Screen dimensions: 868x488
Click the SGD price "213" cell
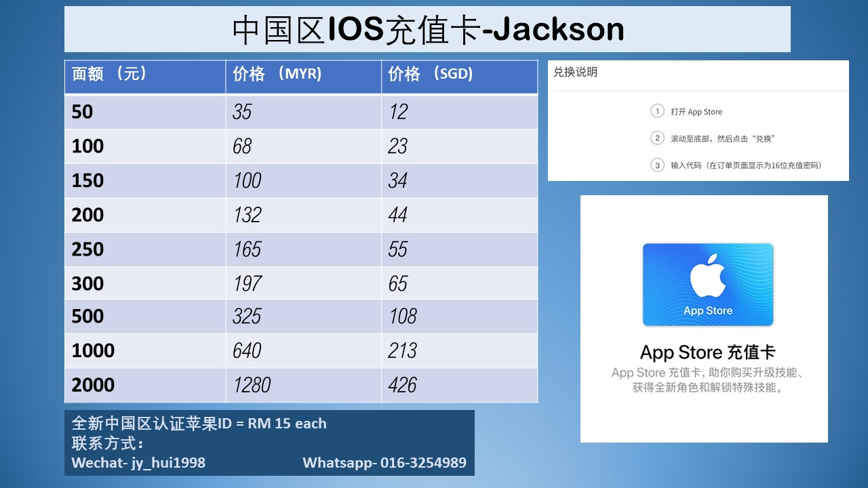click(x=460, y=350)
